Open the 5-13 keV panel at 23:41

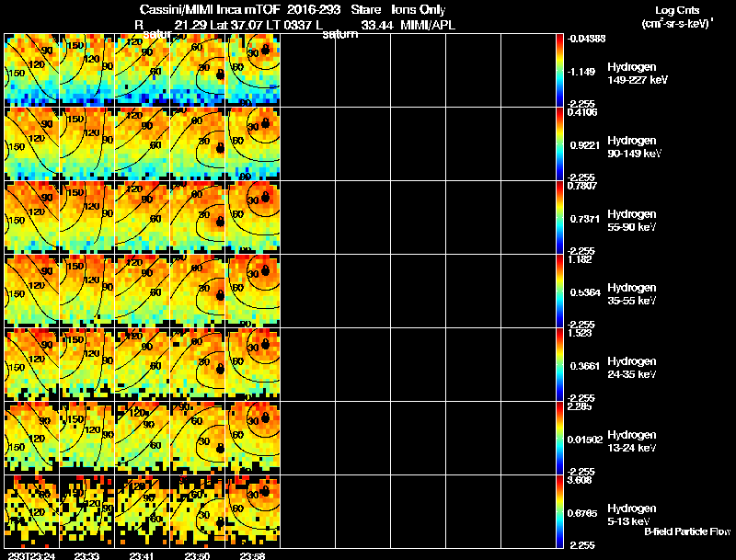click(x=143, y=511)
